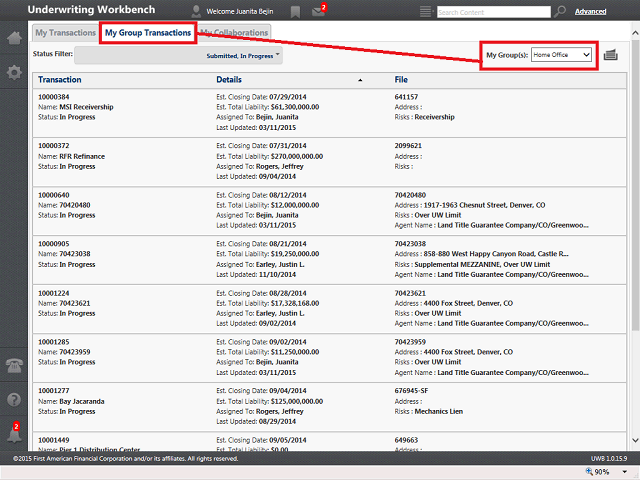Screen dimensions: 640x480
Task: Click the name MSI Receivership
Action: (87, 107)
